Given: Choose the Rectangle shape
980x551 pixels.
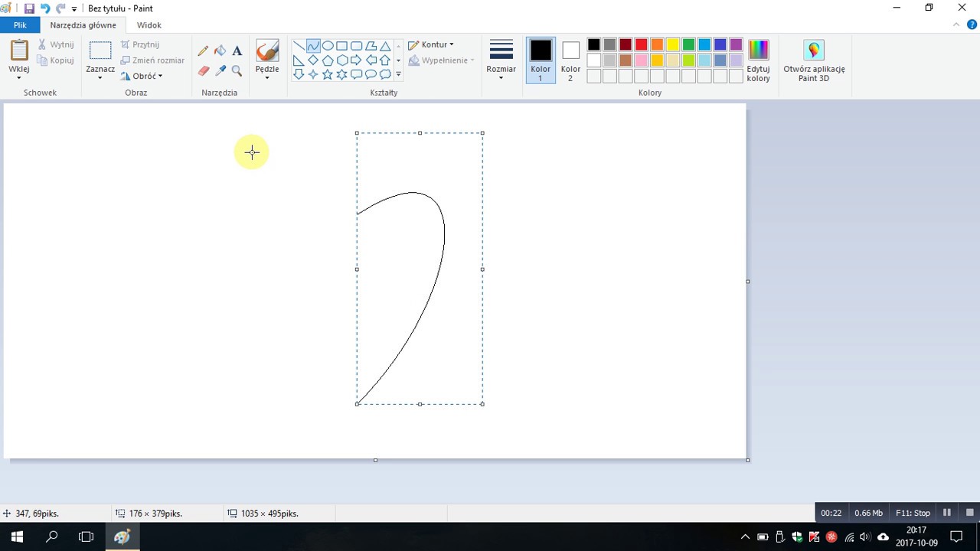Looking at the screenshot, I should point(342,46).
